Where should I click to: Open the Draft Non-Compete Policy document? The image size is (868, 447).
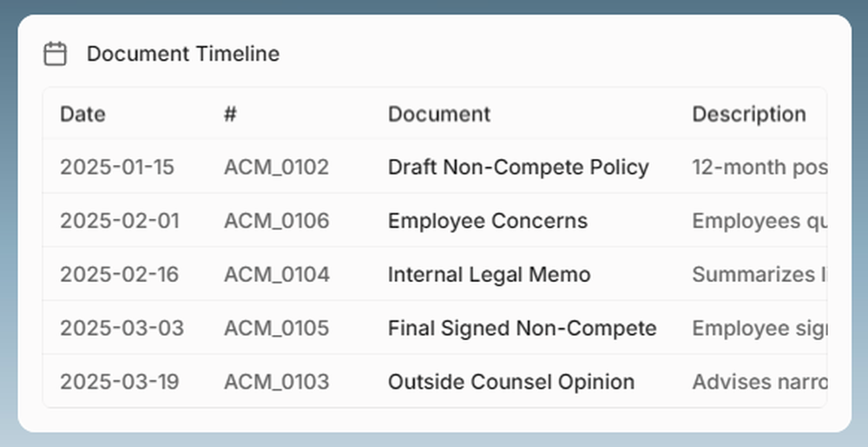pos(517,168)
